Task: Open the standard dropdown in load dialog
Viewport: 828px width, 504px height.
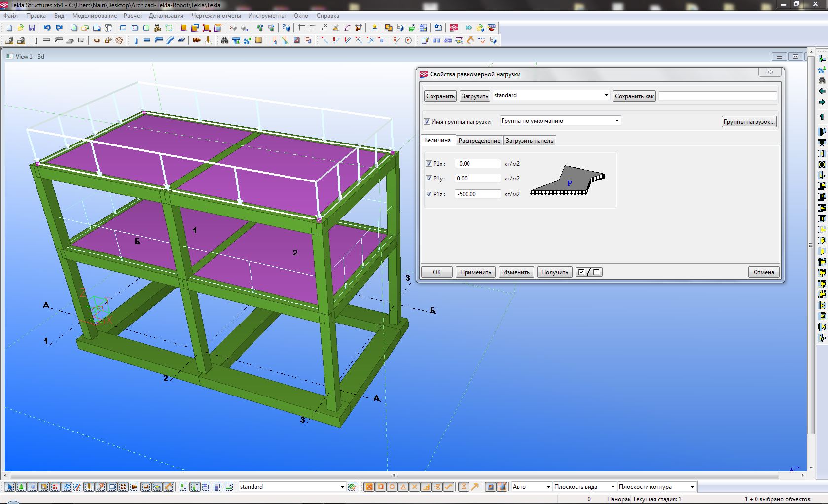Action: (x=606, y=95)
